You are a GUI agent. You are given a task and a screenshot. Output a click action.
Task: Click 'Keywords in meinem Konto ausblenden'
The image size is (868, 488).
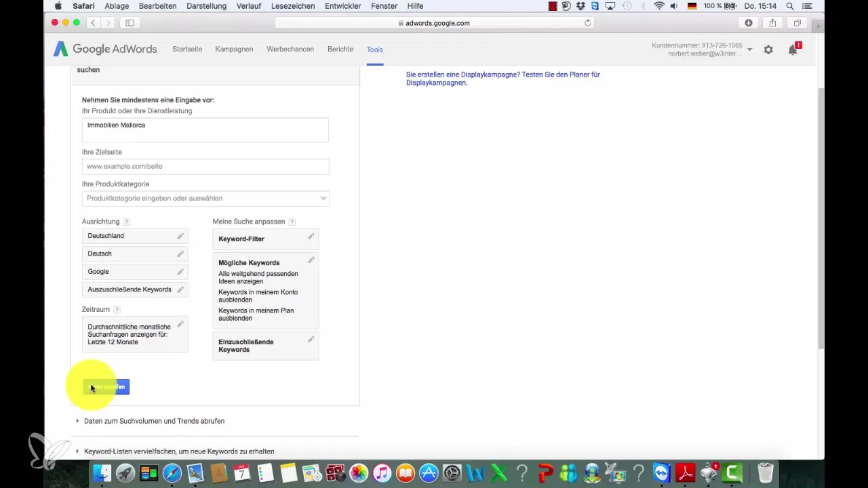[258, 296]
